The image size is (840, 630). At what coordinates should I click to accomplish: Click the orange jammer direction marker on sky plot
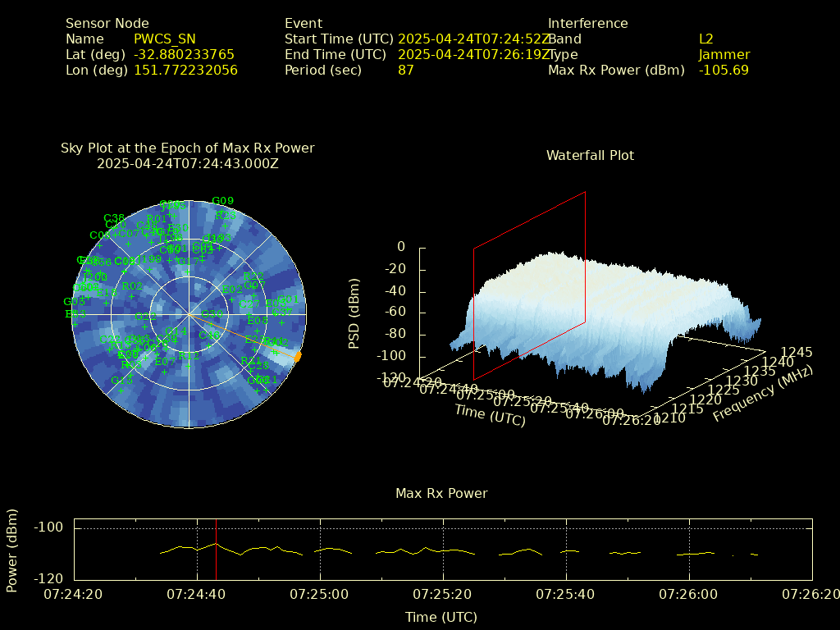(297, 356)
